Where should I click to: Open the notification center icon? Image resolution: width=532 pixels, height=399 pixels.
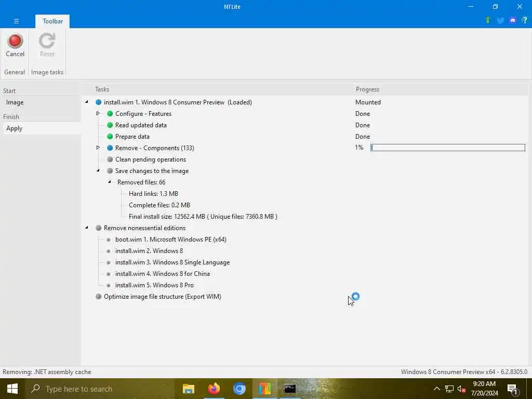[x=512, y=389]
